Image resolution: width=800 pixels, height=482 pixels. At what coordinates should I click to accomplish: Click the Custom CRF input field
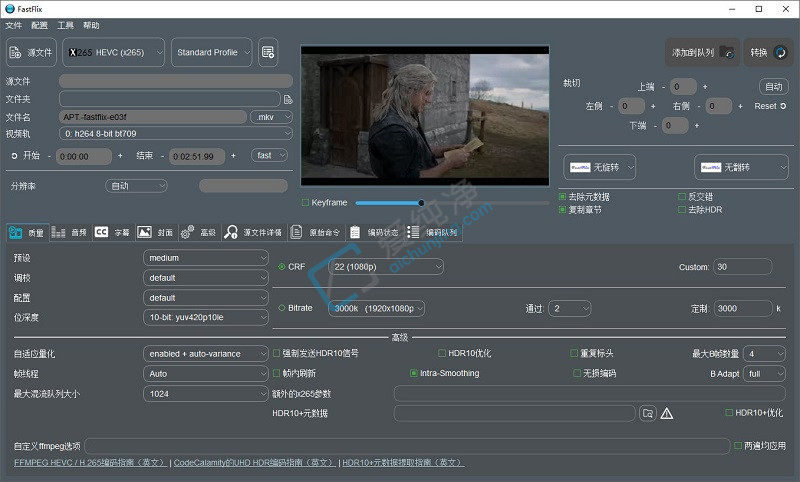pos(742,267)
